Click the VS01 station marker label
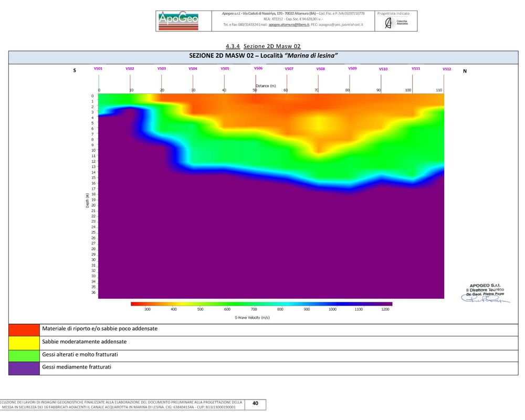Viewport: 525px width, 420px height. point(98,69)
